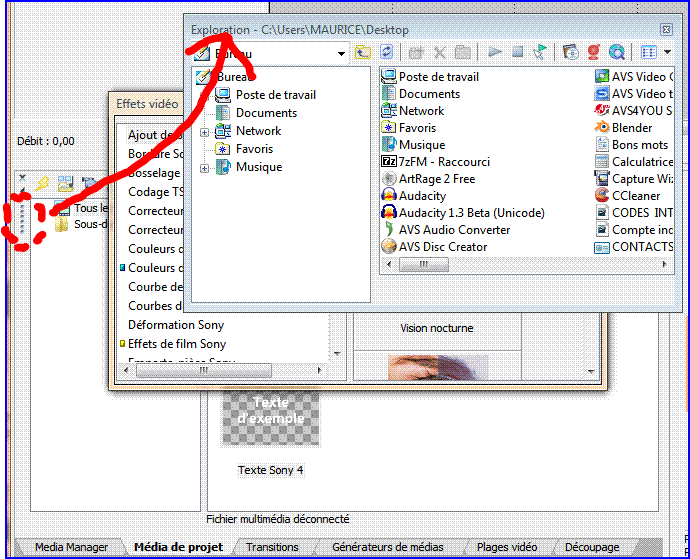
Task: Select Tous le... bin in Project Media tree
Action: point(90,208)
